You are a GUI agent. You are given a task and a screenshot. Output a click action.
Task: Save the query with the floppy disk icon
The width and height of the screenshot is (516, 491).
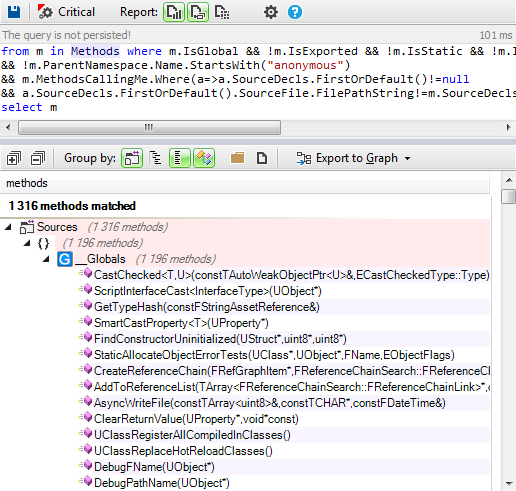pyautogui.click(x=14, y=12)
